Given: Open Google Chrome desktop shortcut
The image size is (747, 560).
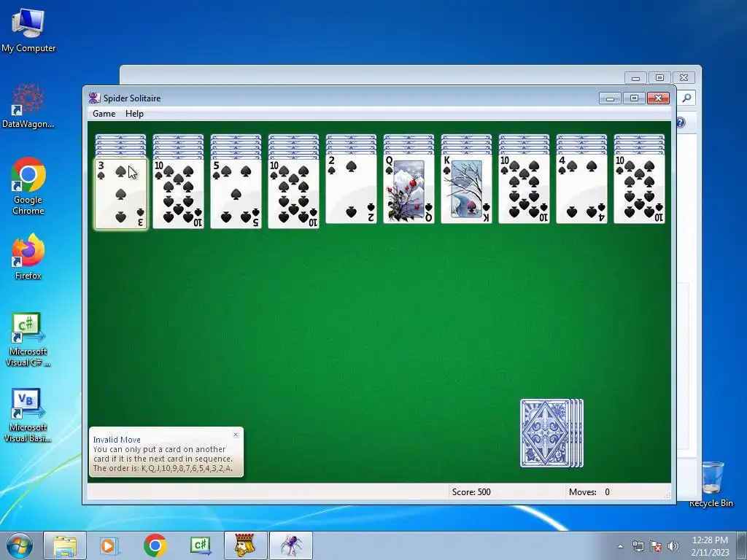Looking at the screenshot, I should 28,186.
